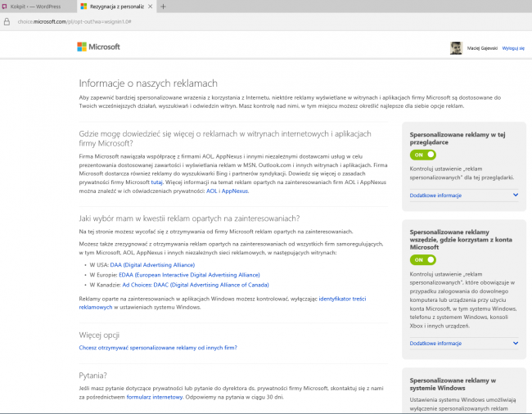
Task: Click the Spersonalizowane reklamy w systemie Windows heading
Action: pyautogui.click(x=453, y=385)
